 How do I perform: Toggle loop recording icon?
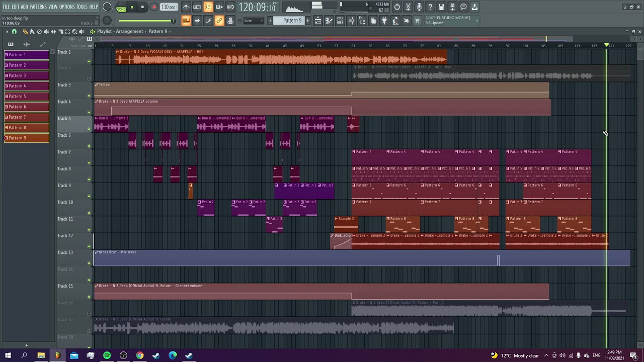point(230,7)
